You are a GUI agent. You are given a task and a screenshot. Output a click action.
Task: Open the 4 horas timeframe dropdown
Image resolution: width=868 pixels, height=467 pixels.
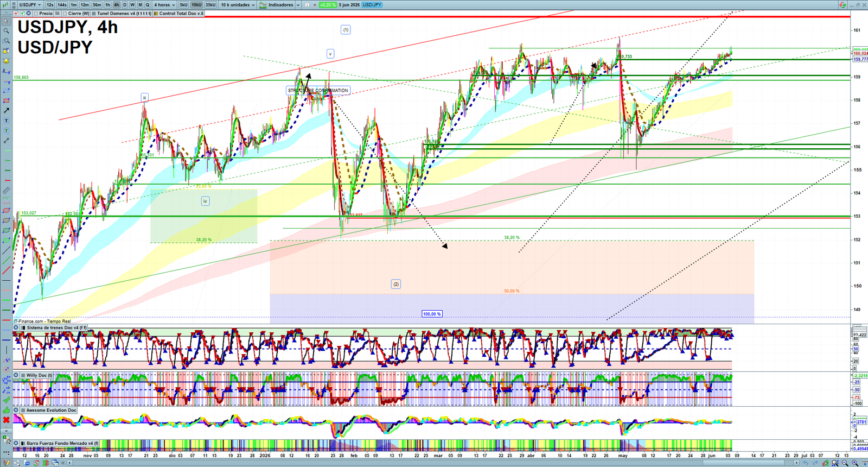click(x=164, y=5)
